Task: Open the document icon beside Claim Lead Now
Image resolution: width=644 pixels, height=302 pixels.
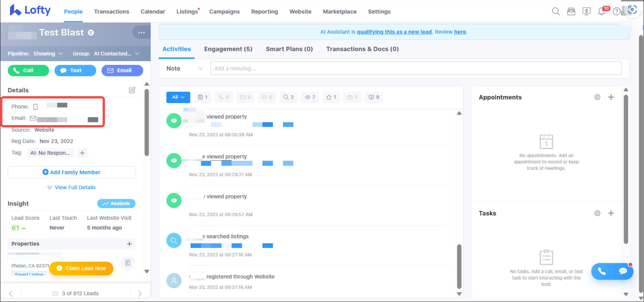Action: pos(128,263)
